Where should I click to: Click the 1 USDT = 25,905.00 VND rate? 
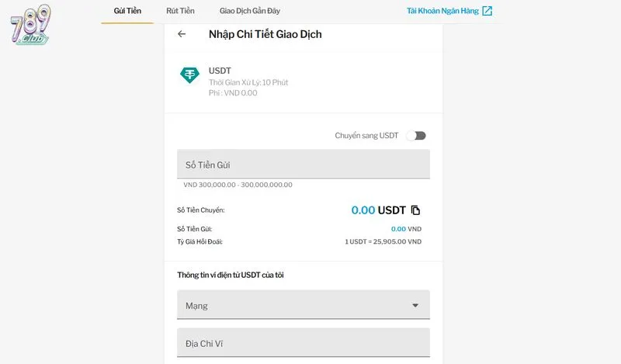click(383, 241)
